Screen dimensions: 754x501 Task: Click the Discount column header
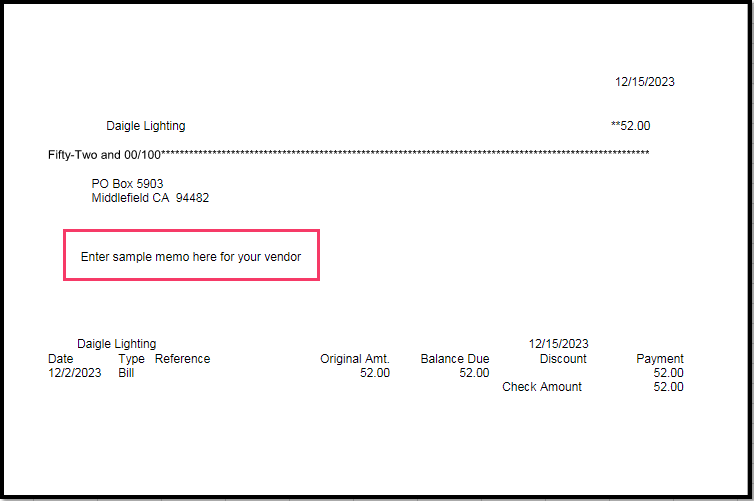tap(563, 359)
